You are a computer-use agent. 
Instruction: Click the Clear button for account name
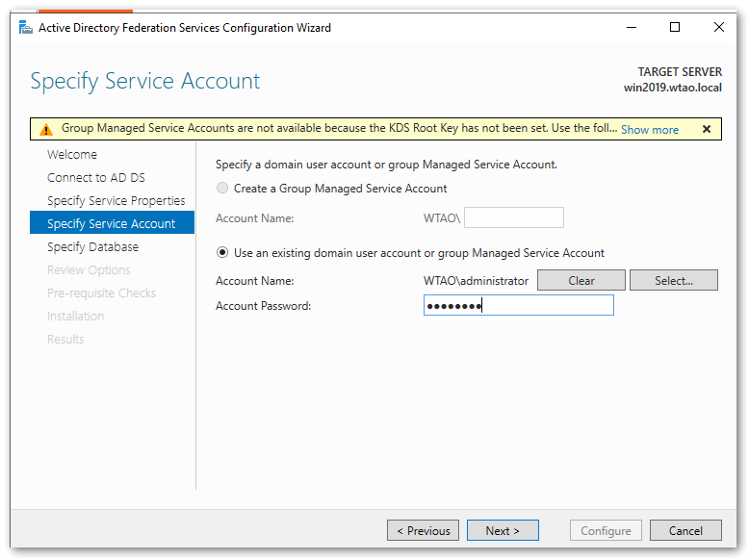pyautogui.click(x=581, y=281)
